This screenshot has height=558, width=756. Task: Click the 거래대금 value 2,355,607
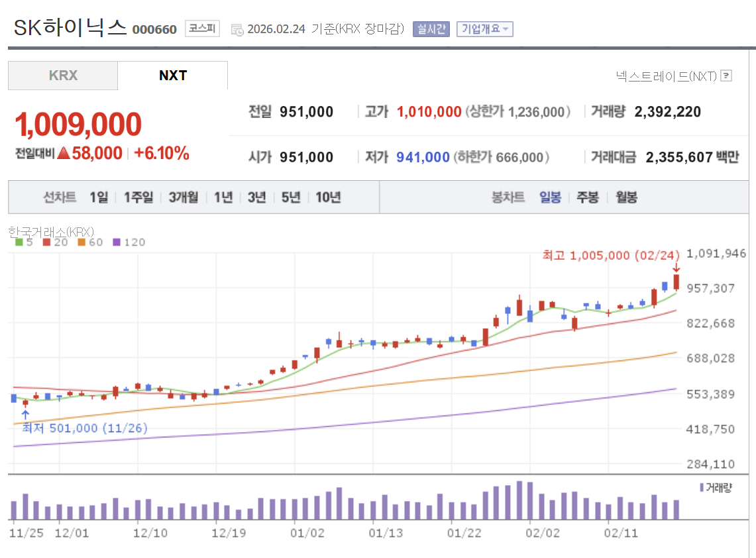679,157
